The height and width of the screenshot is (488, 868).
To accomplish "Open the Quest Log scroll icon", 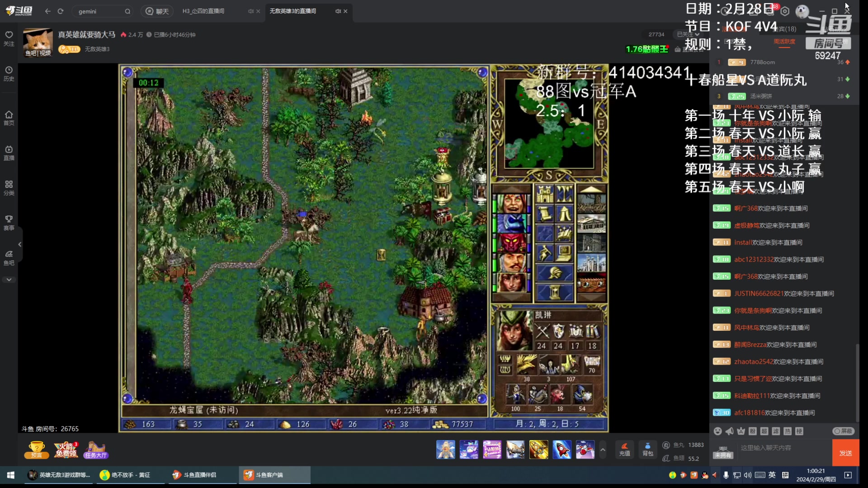I will click(x=545, y=214).
